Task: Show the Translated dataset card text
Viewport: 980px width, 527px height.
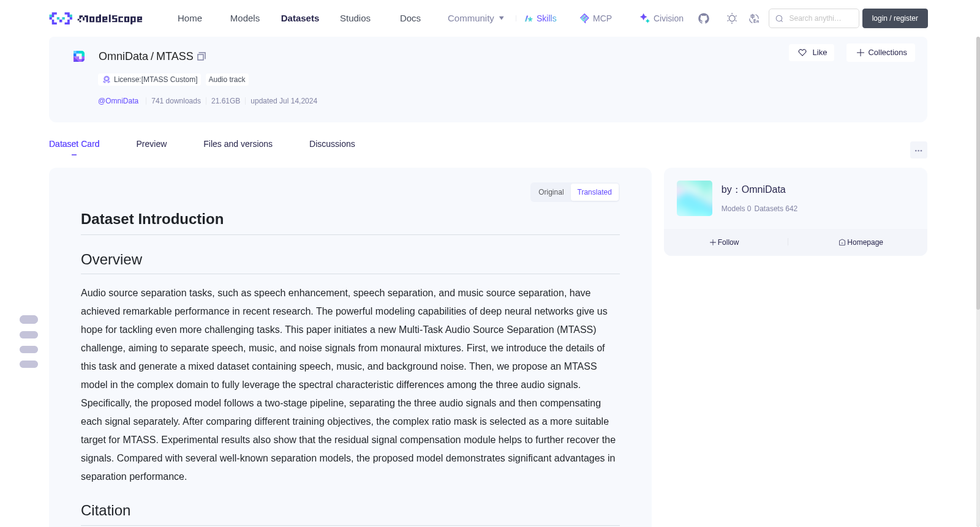Action: click(594, 192)
